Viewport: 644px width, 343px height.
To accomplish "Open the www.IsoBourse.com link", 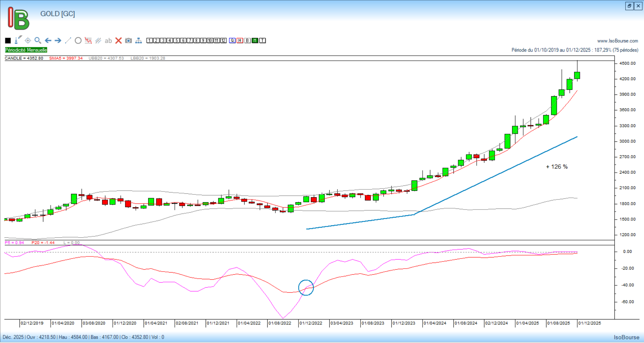I will coord(618,41).
